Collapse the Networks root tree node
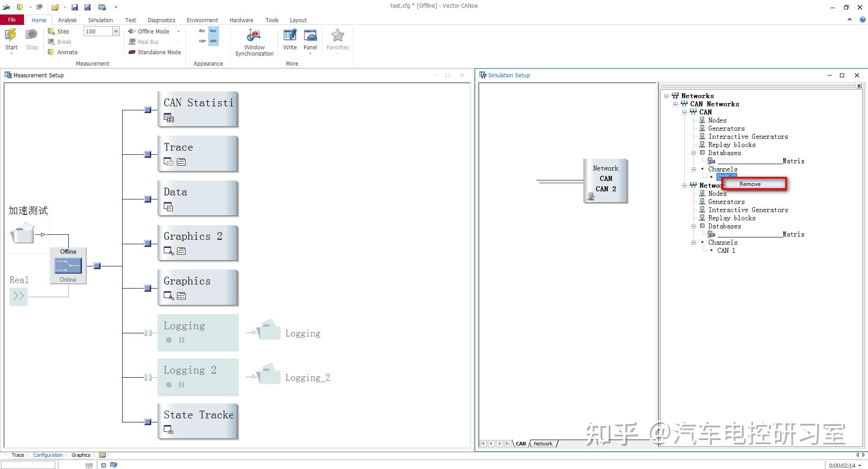The width and height of the screenshot is (868, 469). coord(666,96)
